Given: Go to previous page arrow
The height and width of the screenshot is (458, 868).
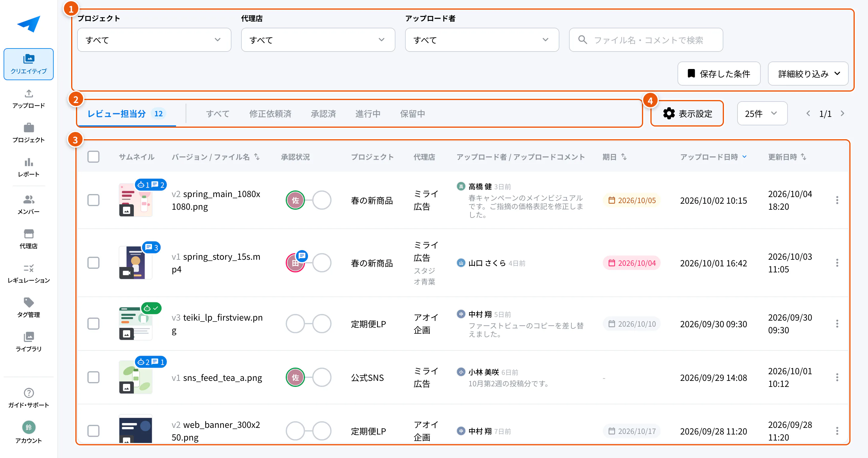Looking at the screenshot, I should (808, 114).
